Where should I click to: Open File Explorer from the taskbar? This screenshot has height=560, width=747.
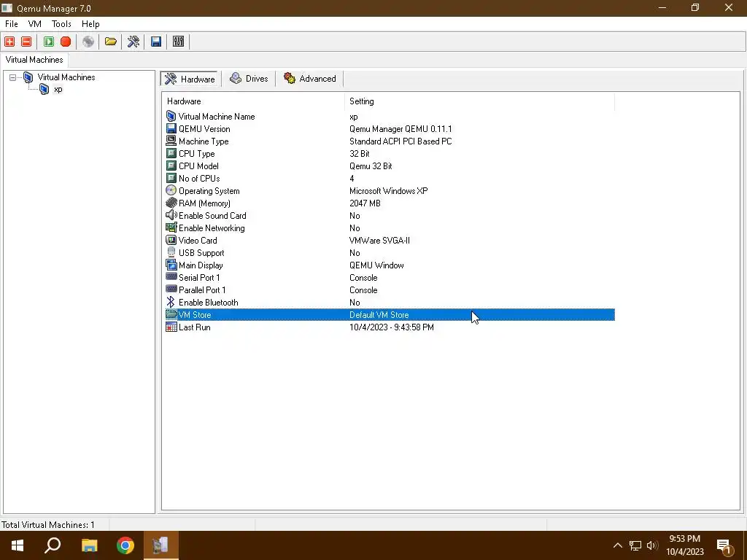pos(89,545)
